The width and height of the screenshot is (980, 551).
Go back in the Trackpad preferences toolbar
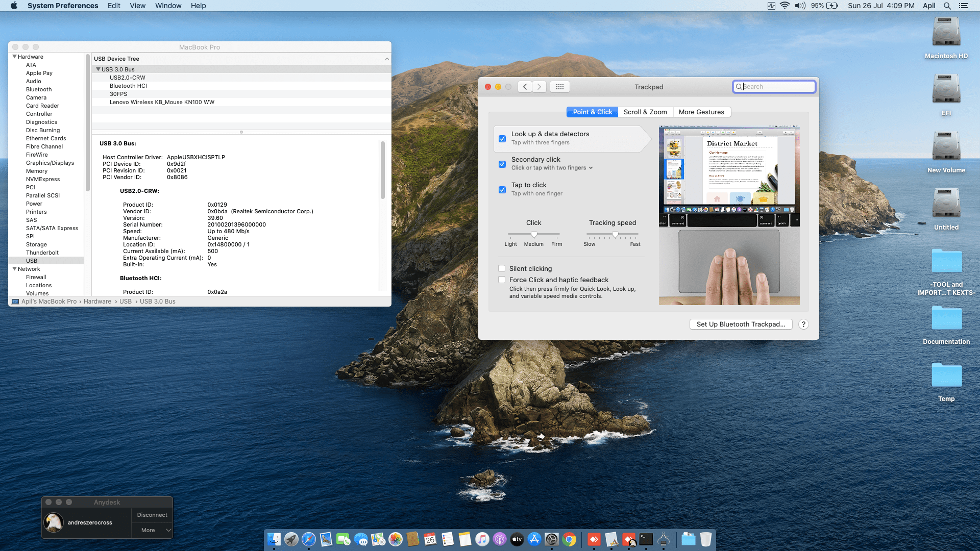click(525, 87)
